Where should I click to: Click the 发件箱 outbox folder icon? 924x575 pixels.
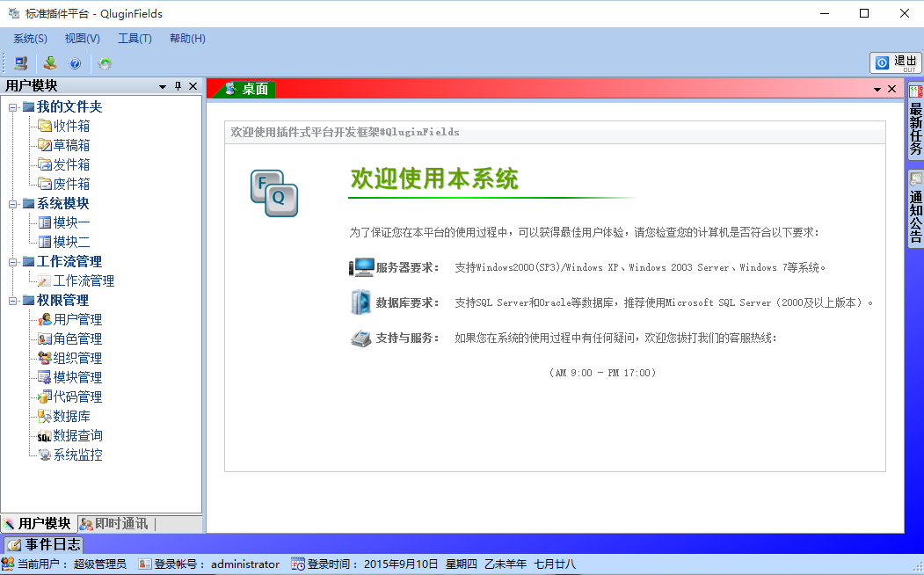(x=45, y=164)
